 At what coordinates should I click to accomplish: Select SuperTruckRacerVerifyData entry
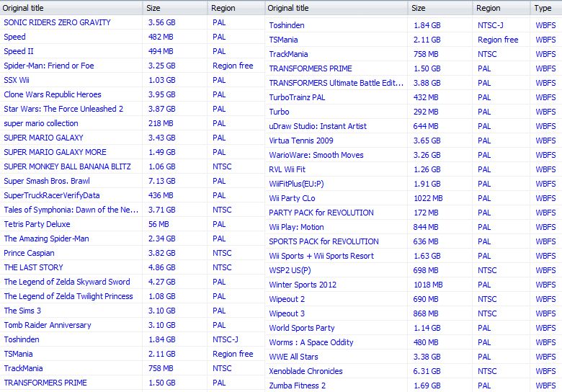tap(52, 195)
